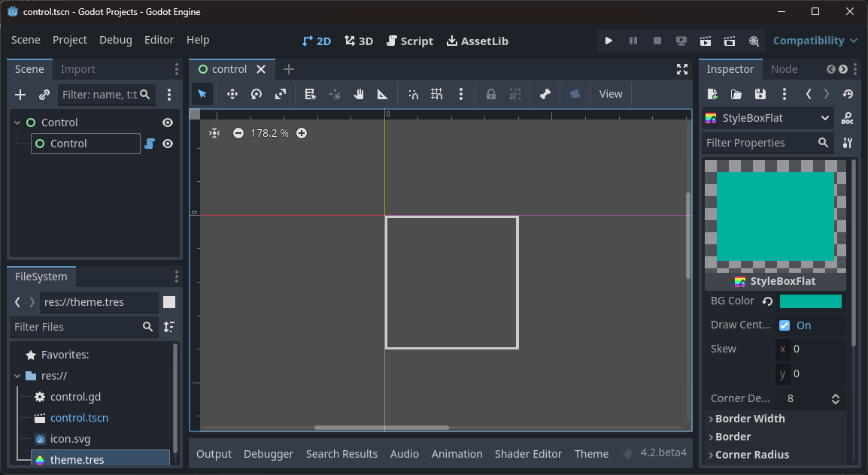Toggle visibility of root Control node
Viewport: 868px width, 475px height.
tap(167, 122)
